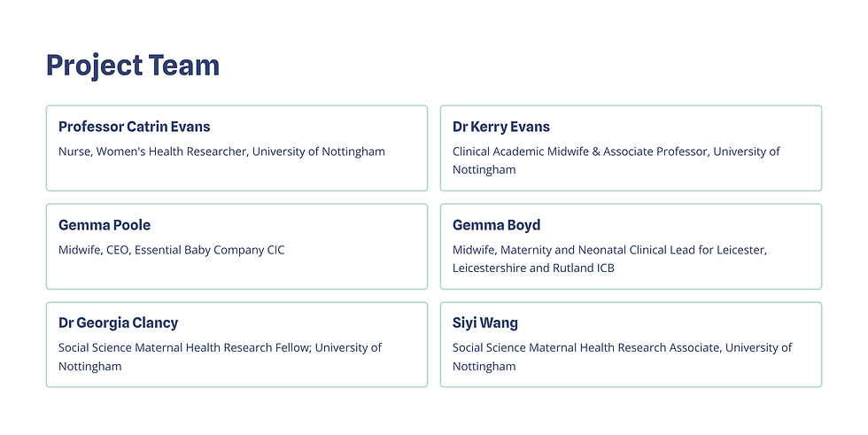Click "Clinical Academic Midwife & Associate Professor" text
Screen dimensions: 868x435
(579, 151)
